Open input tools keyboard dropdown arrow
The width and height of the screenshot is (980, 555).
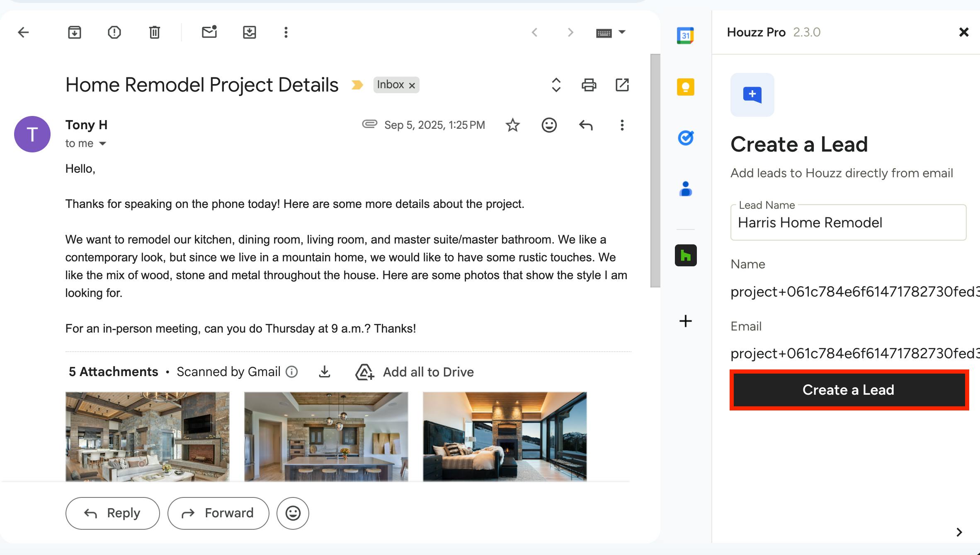622,32
